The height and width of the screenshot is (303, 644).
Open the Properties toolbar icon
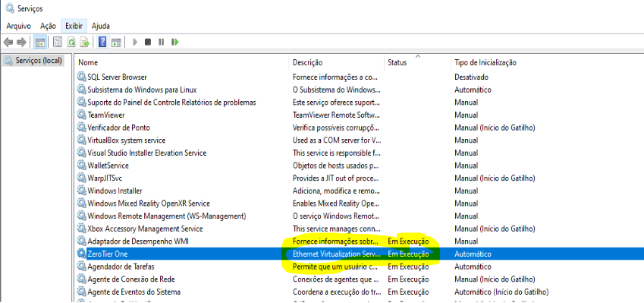[58, 42]
